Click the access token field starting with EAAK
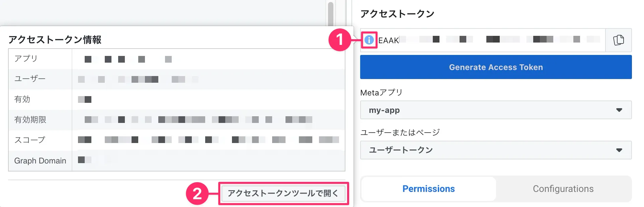Viewport: 644px width, 207px height. (x=489, y=40)
